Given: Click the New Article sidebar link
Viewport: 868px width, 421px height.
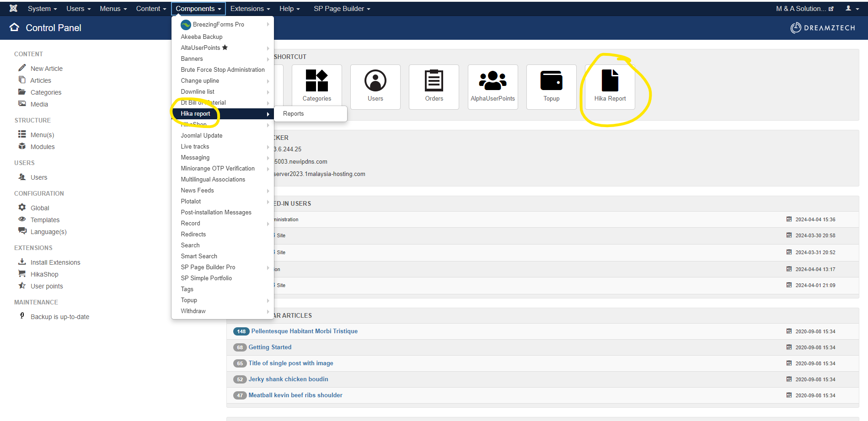Looking at the screenshot, I should coord(46,69).
